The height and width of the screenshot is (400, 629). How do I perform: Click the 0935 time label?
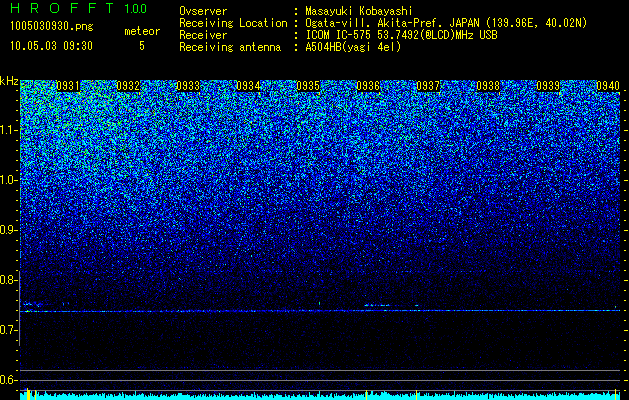[x=308, y=86]
